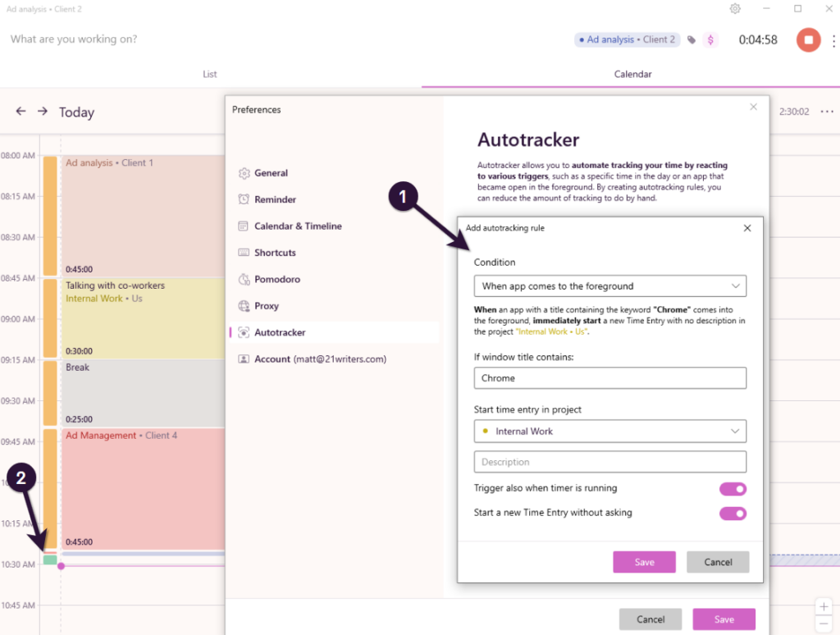This screenshot has width=840, height=635.
Task: Open the "Internal Work" project dropdown
Action: coord(609,431)
